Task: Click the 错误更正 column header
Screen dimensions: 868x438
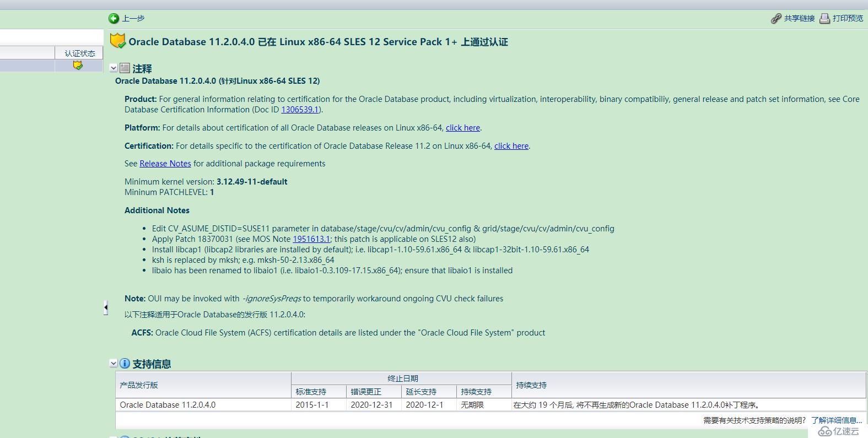Action: coord(374,392)
